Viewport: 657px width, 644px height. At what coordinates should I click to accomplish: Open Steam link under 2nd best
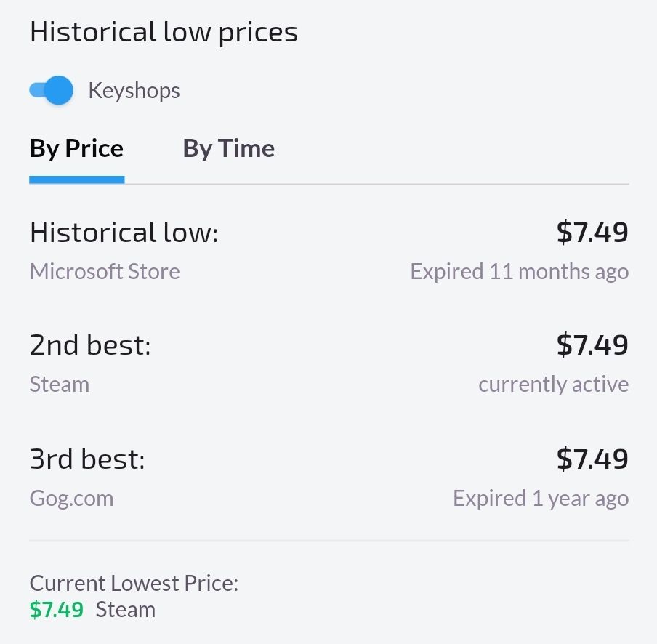point(60,384)
